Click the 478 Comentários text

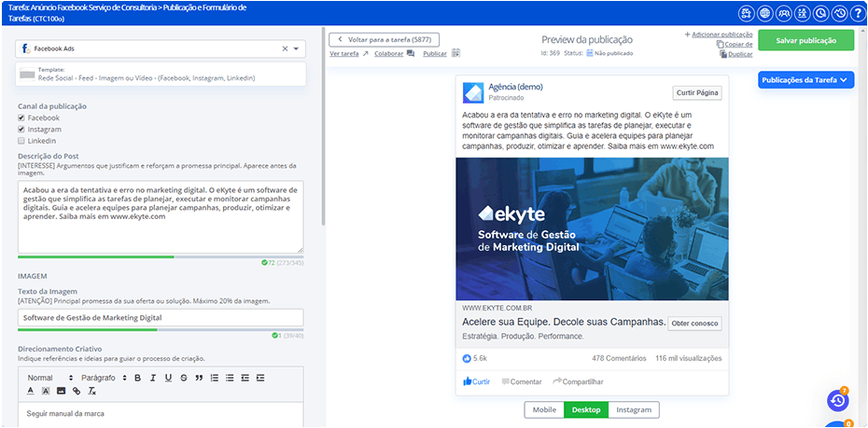[x=619, y=358]
